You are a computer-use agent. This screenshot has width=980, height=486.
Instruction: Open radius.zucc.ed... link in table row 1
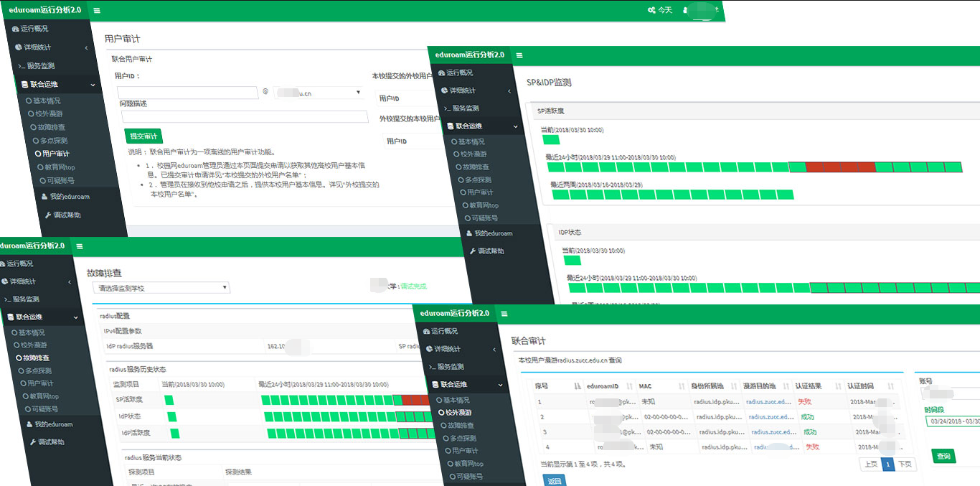pyautogui.click(x=770, y=402)
